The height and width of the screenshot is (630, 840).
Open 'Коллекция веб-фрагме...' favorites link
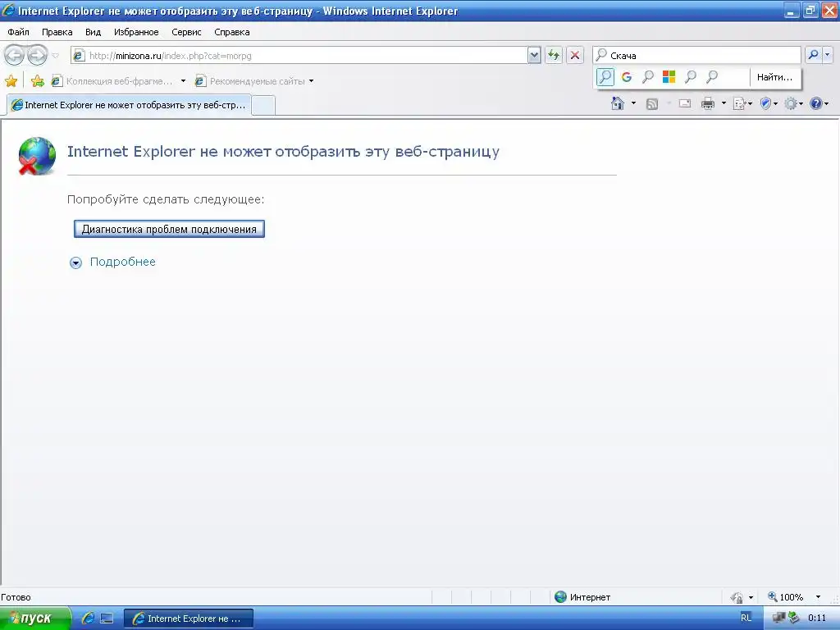point(112,81)
